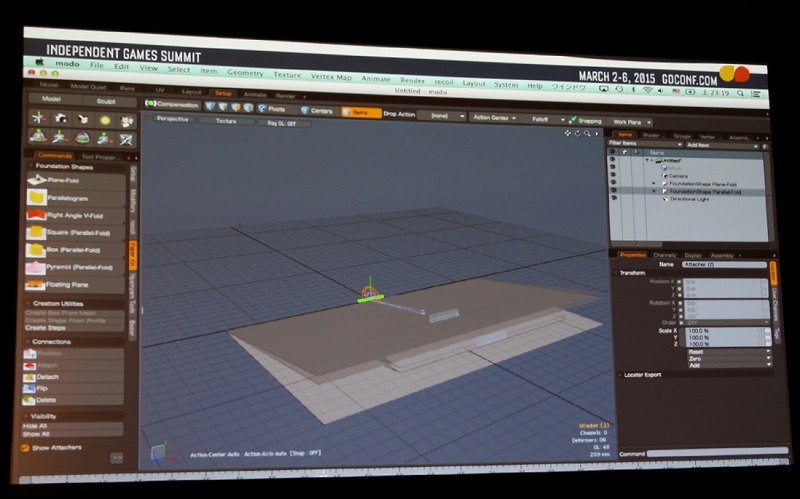Viewport: 800px width, 499px height.
Task: Select the polygons selection mode icon
Action: coord(236,107)
